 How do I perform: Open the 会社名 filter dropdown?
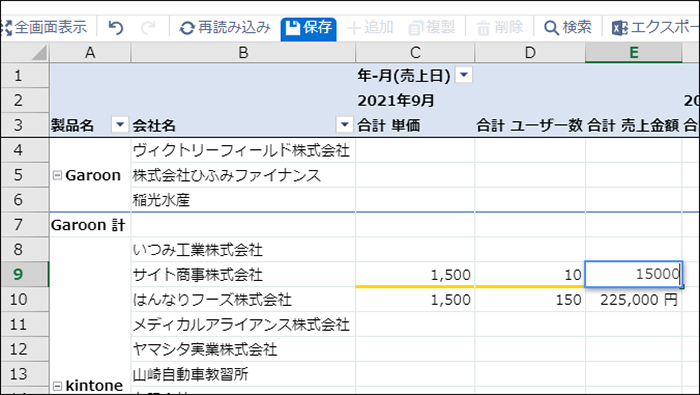[344, 125]
